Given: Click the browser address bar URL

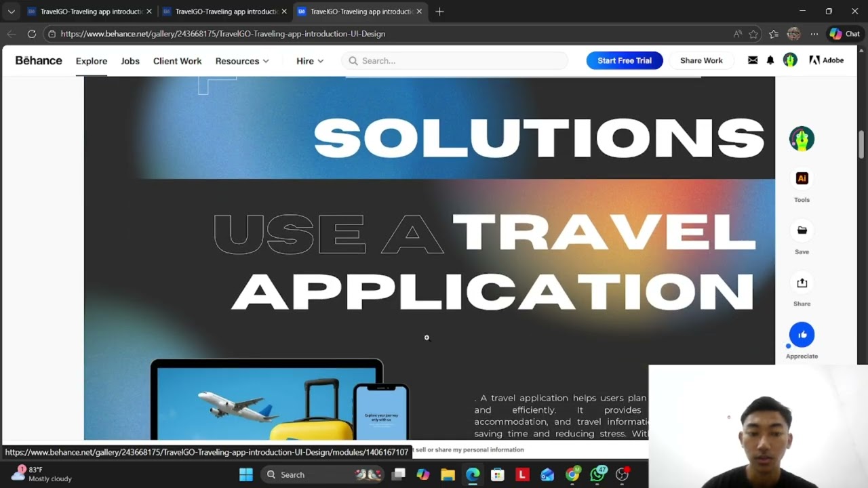Looking at the screenshot, I should [x=222, y=34].
